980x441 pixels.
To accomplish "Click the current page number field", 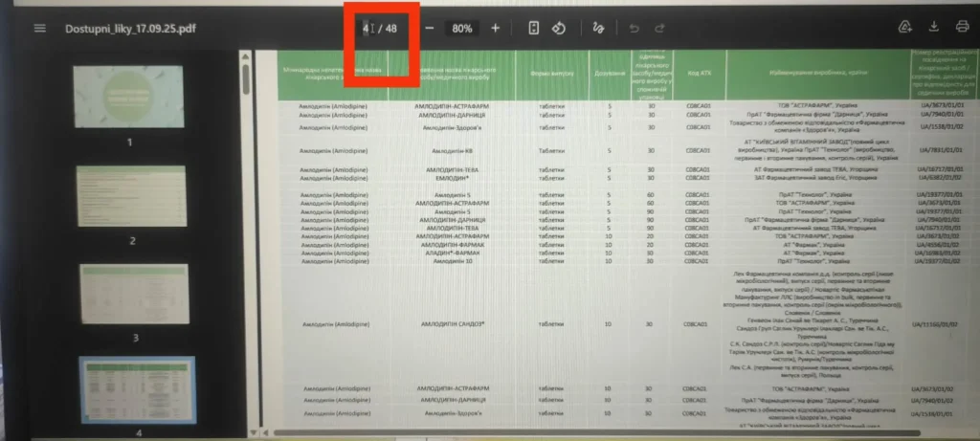I will (x=367, y=28).
